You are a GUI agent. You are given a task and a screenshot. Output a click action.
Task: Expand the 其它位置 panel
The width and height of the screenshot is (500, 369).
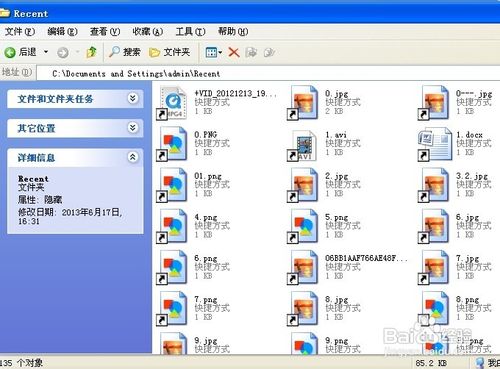pyautogui.click(x=133, y=128)
